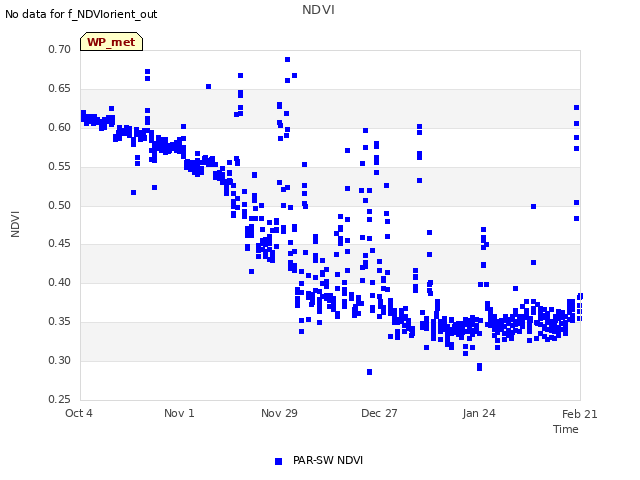Click the Jan 24 x-axis tick label
640x480 pixels.
(x=479, y=413)
